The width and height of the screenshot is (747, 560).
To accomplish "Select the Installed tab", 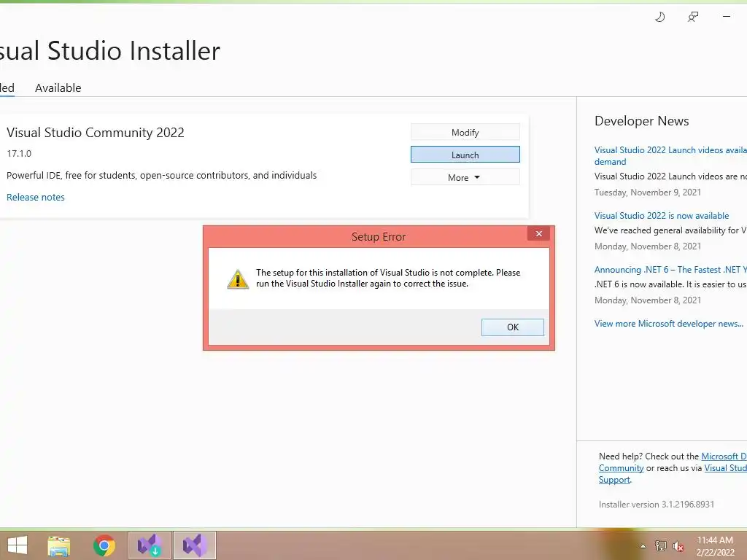I will 7,88.
